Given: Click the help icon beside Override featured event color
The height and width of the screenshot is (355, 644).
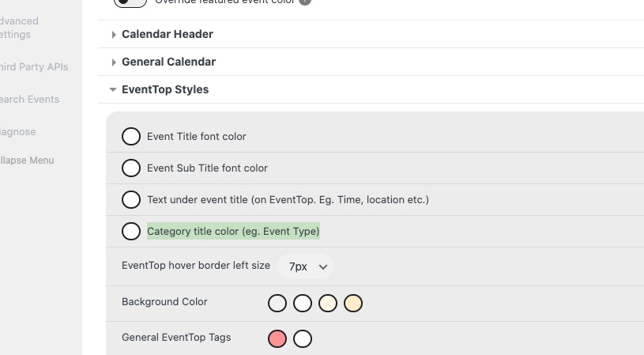Looking at the screenshot, I should click(304, 2).
